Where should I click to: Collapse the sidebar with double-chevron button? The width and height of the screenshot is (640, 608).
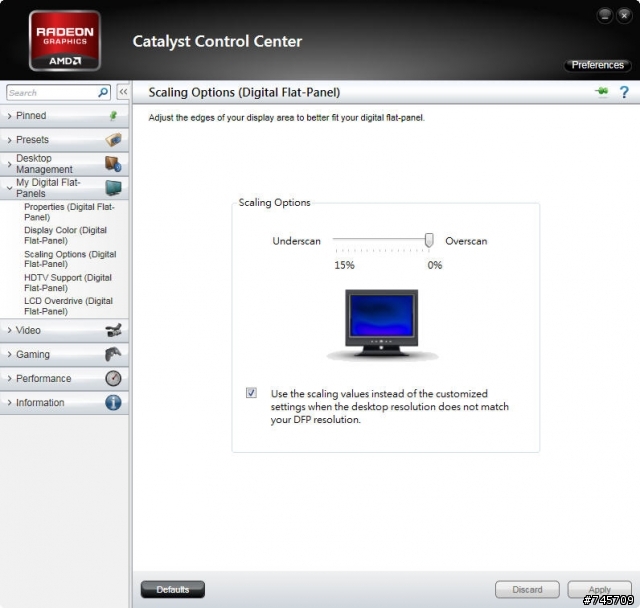[x=123, y=92]
